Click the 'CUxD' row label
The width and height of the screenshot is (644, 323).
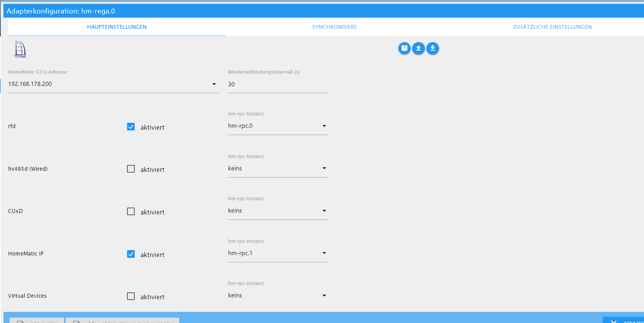[x=15, y=211]
